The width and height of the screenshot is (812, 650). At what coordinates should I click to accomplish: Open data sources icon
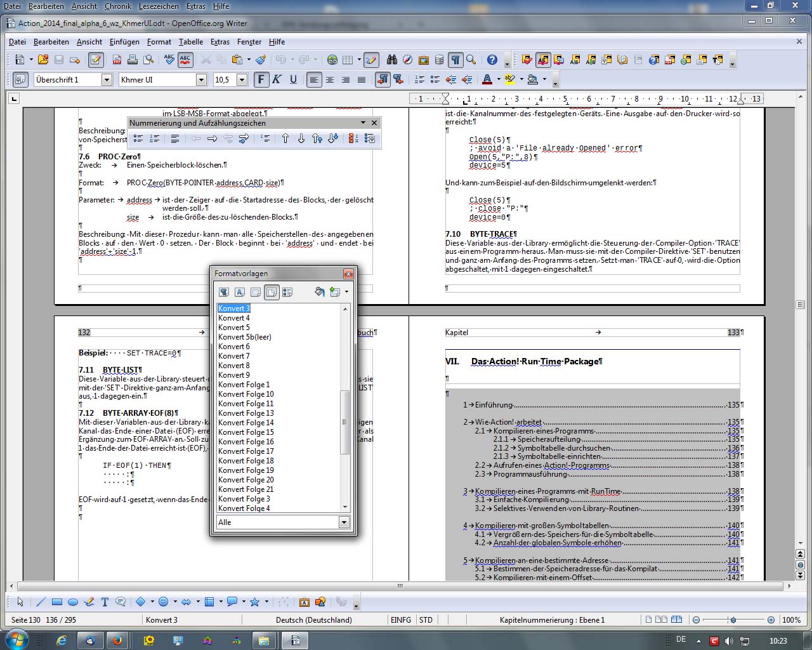(439, 60)
